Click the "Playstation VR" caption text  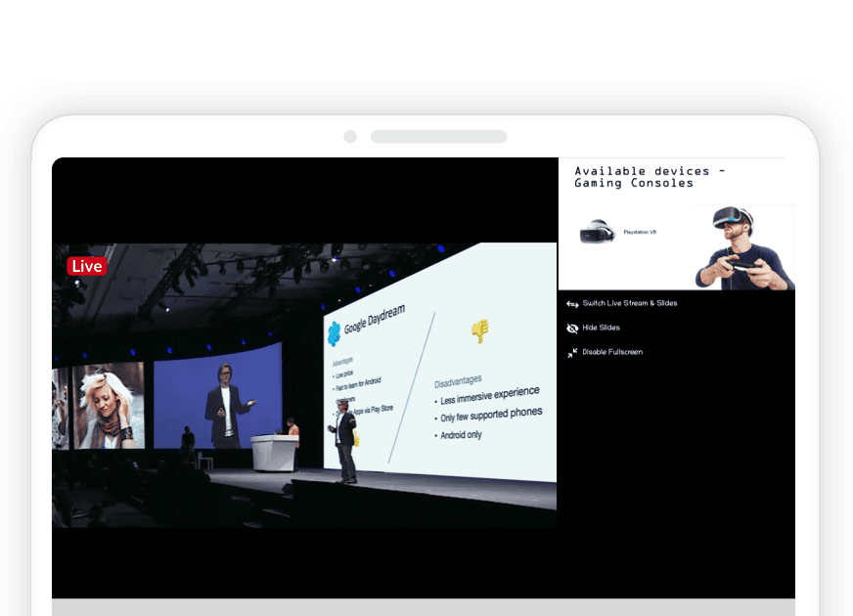tap(640, 233)
